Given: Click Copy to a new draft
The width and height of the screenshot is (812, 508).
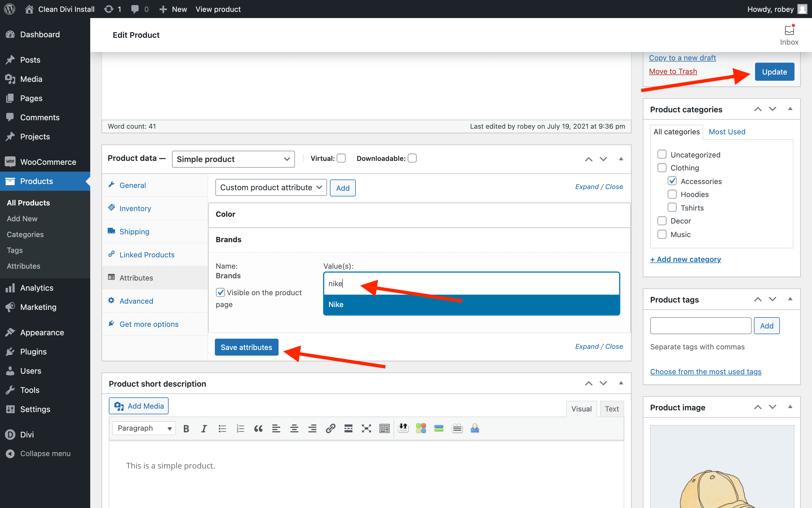Looking at the screenshot, I should coord(682,58).
